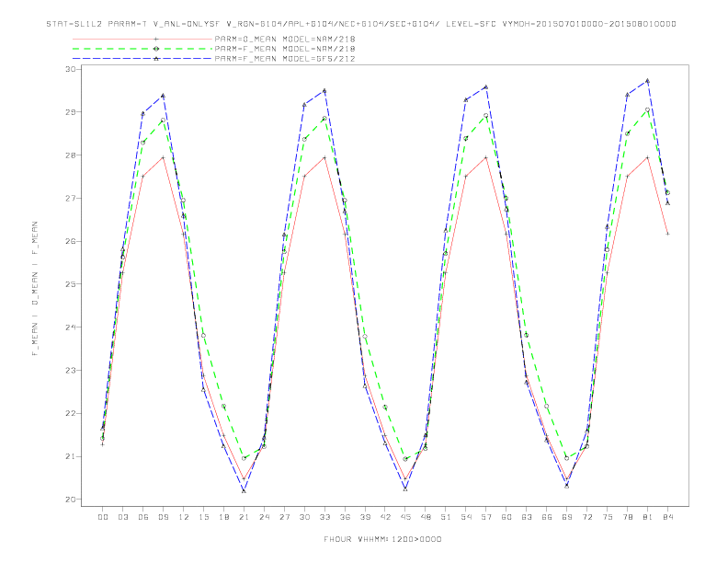728x563 pixels.
Task: Click y-axis tick label 27
Action: 70,198
